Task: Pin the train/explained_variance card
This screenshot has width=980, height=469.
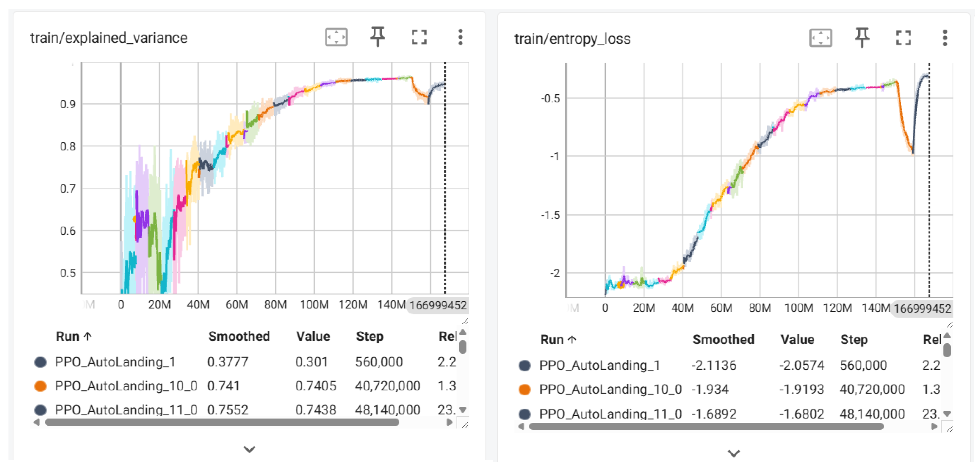Action: 377,37
